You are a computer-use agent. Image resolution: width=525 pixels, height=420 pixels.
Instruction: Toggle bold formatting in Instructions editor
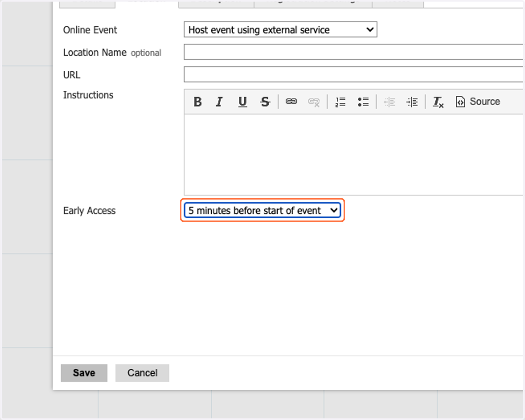(x=198, y=102)
